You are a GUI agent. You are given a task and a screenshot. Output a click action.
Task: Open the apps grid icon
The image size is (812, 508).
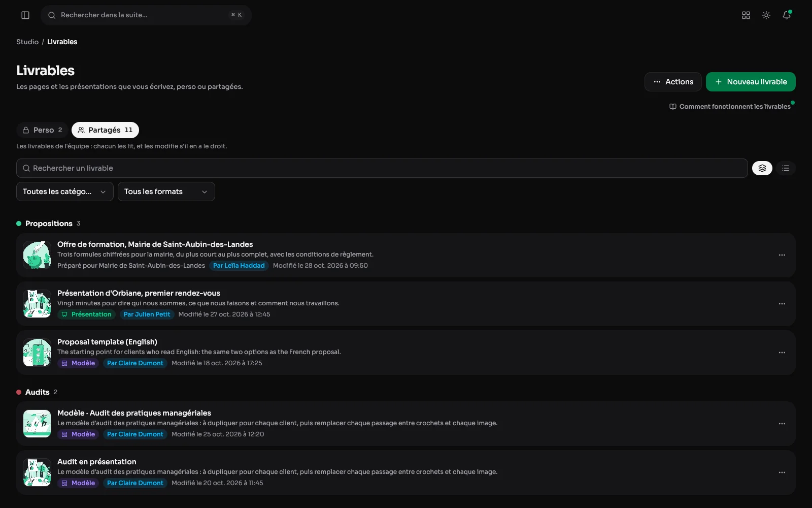[746, 15]
